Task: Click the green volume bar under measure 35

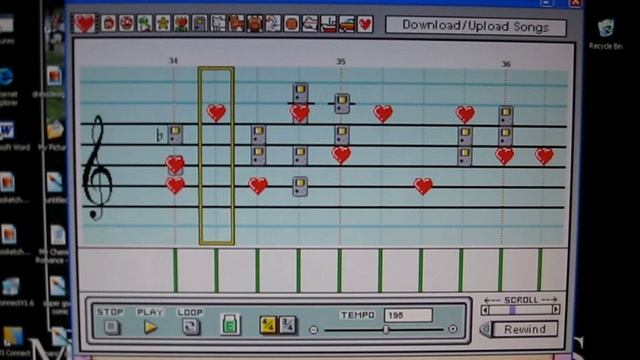Action: (x=340, y=270)
